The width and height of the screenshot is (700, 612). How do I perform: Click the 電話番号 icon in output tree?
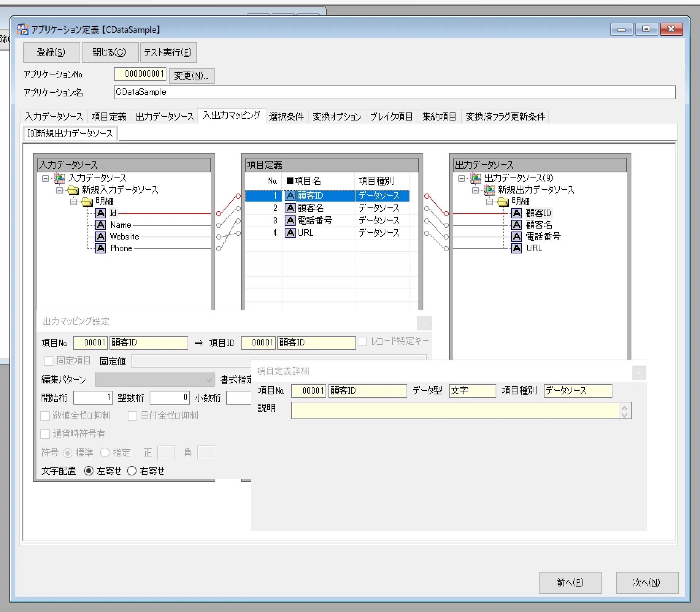516,237
